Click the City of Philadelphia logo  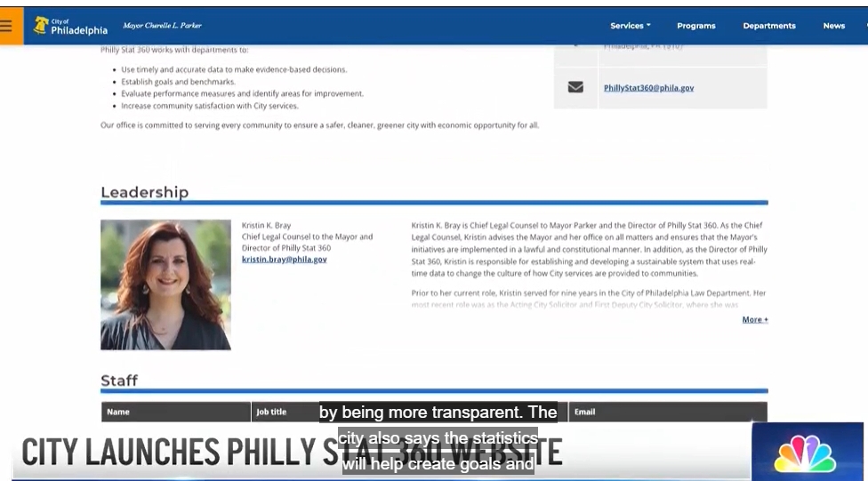pos(70,26)
